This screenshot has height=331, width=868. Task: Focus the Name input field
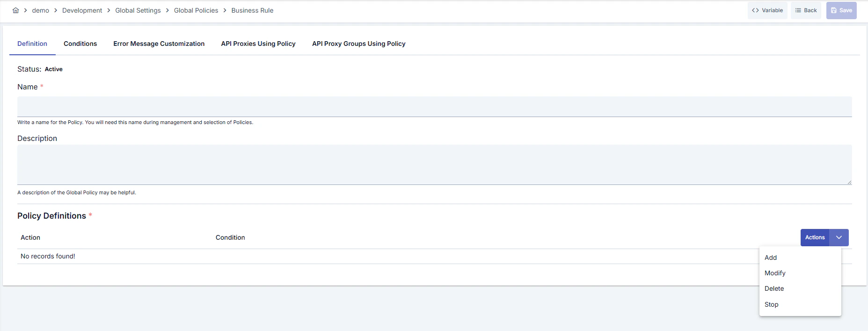[x=435, y=107]
